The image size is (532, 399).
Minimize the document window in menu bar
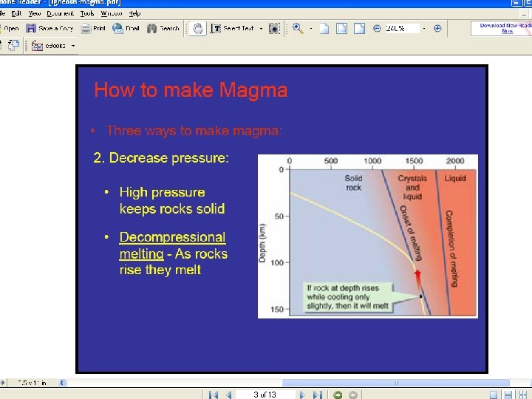click(x=524, y=14)
